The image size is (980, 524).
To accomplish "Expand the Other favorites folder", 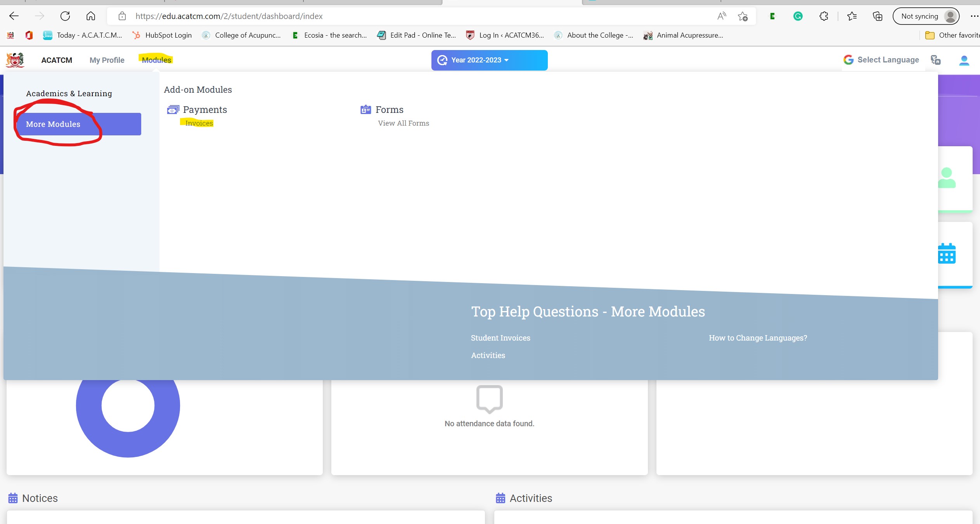I will tap(952, 35).
